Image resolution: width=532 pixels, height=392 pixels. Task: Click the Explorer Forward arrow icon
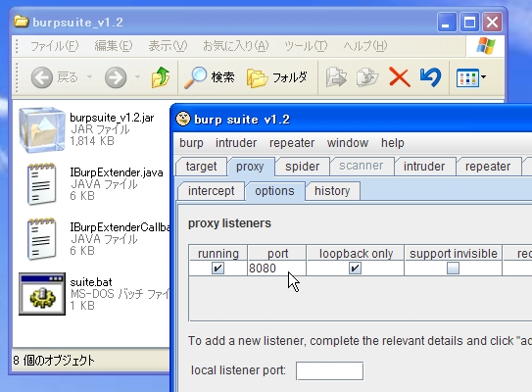tap(116, 77)
